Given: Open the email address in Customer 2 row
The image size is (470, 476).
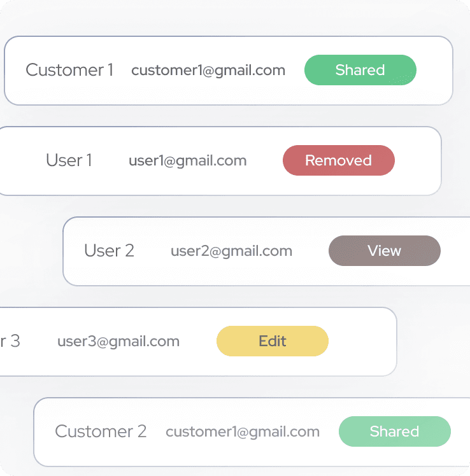Looking at the screenshot, I should (243, 431).
